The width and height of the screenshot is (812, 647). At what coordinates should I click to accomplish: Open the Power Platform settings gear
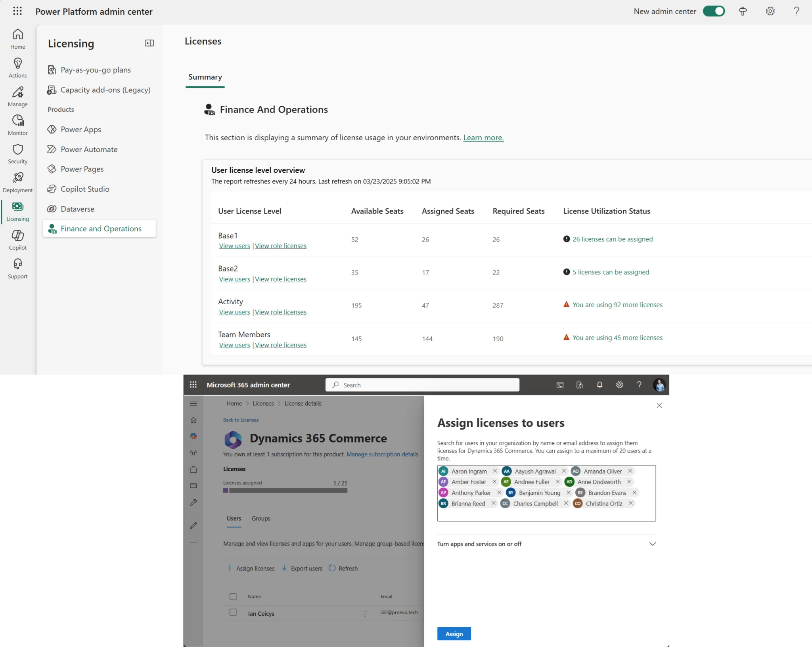[770, 11]
